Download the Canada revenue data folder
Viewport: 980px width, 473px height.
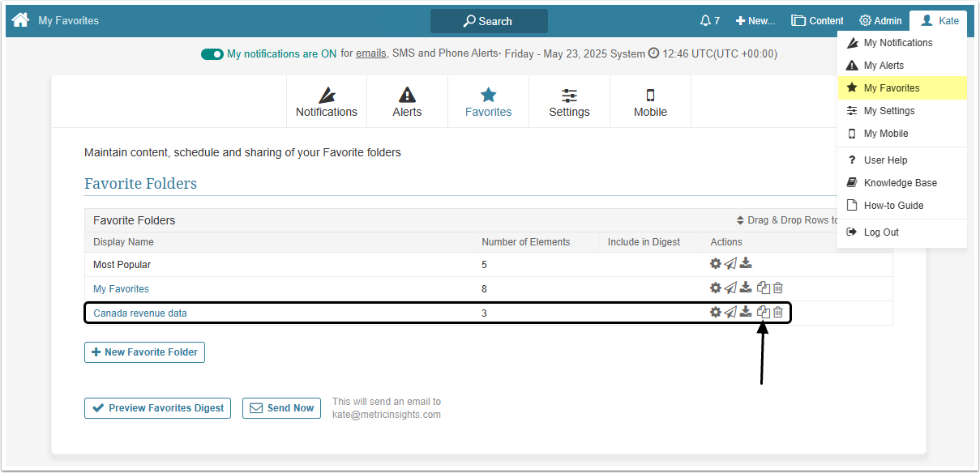click(x=746, y=312)
